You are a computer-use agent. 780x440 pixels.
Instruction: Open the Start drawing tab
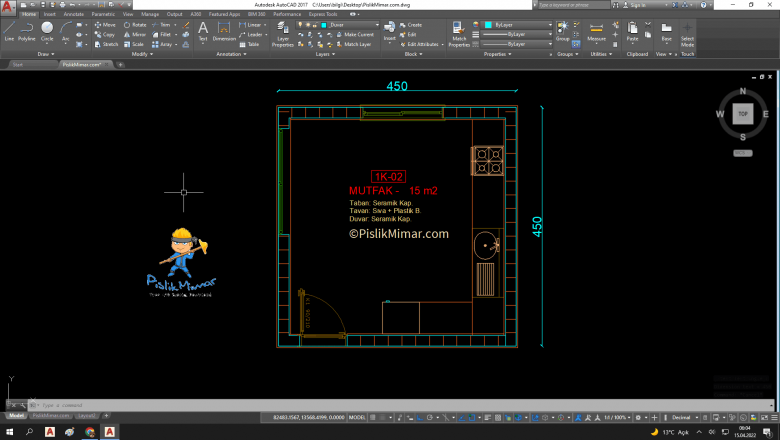(x=18, y=64)
